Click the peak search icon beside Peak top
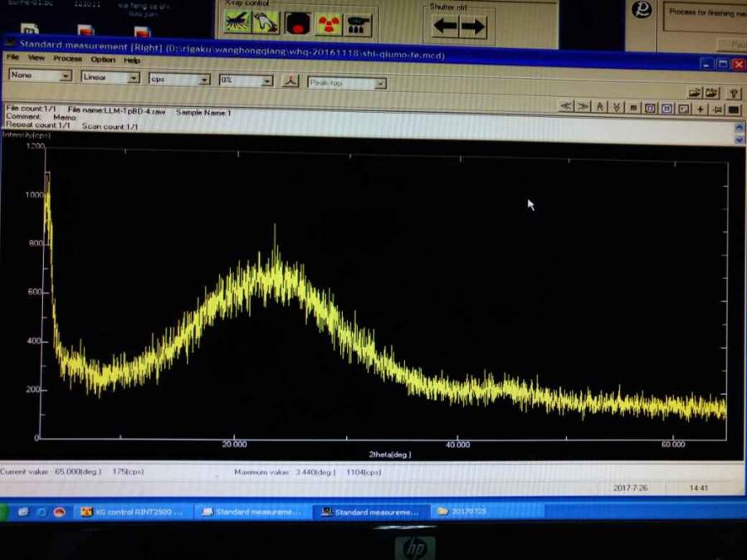The height and width of the screenshot is (560, 747). click(290, 81)
